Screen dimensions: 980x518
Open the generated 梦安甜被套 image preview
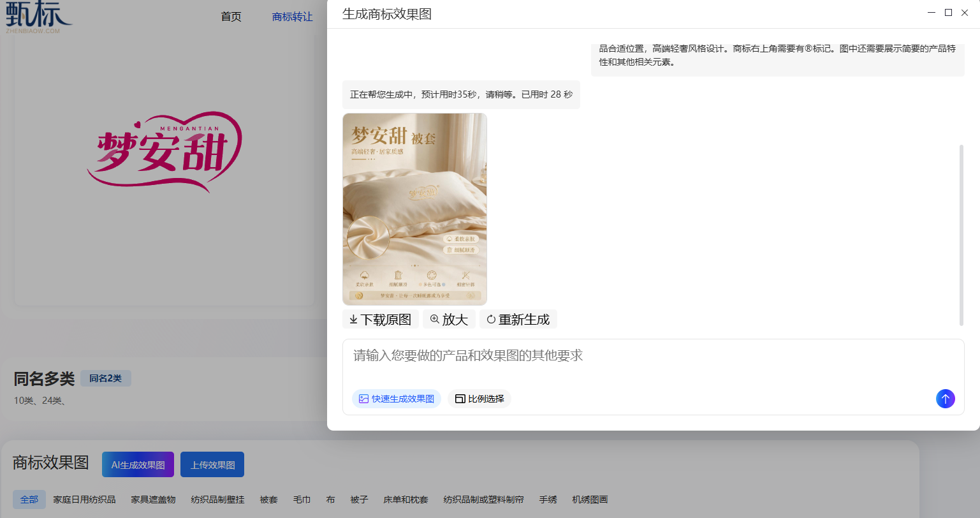tap(414, 209)
